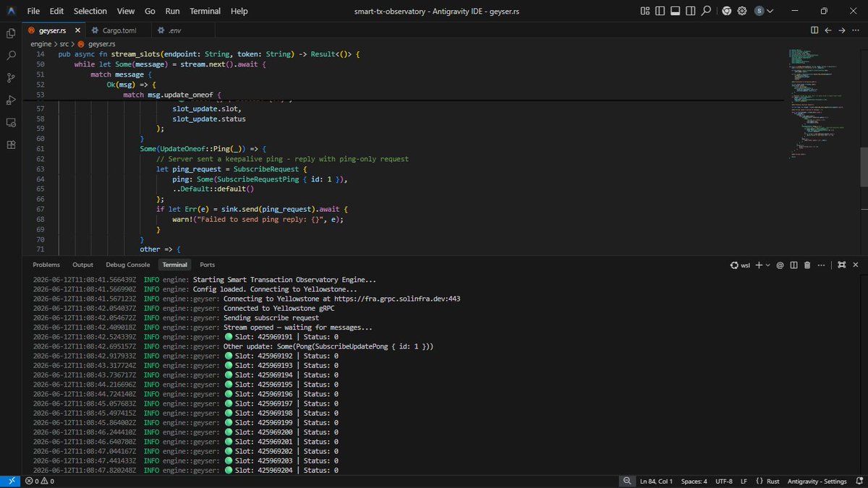The height and width of the screenshot is (488, 868).
Task: Click the src breadcrumb segment
Action: pos(64,43)
